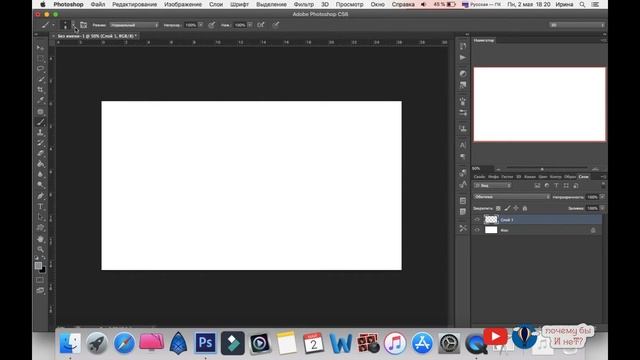Select the Eyedropper tool
Viewport: 640px width, 360px height.
[40, 100]
